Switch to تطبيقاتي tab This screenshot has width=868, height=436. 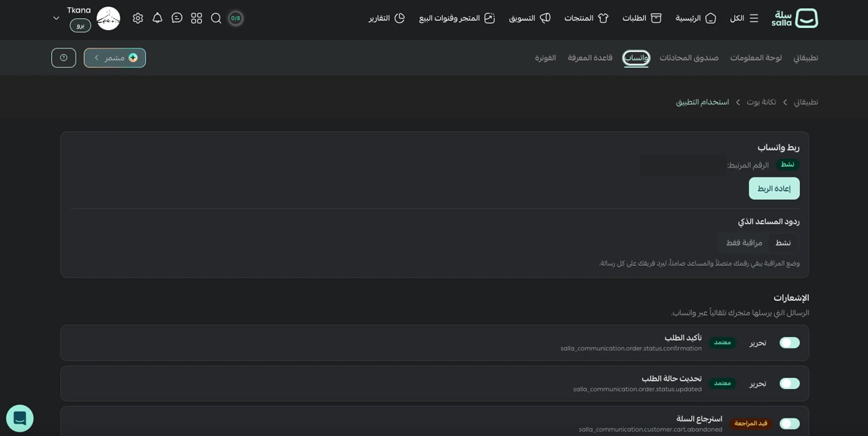click(806, 58)
